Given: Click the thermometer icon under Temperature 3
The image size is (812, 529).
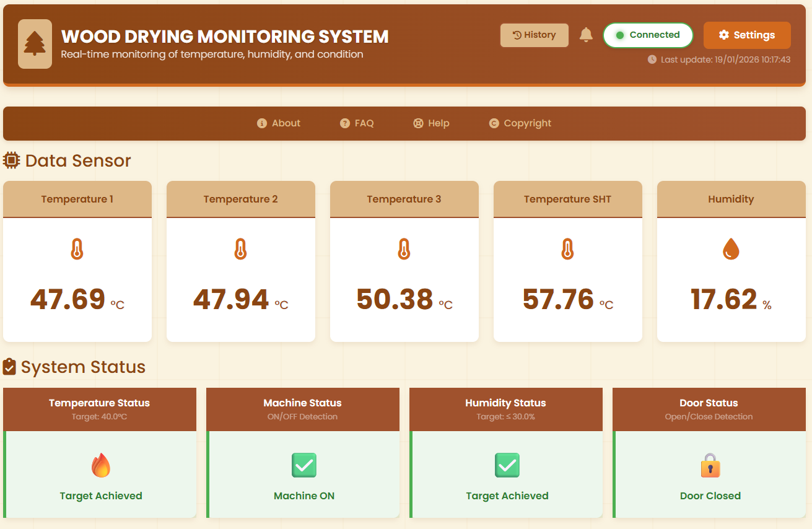Looking at the screenshot, I should click(x=404, y=250).
